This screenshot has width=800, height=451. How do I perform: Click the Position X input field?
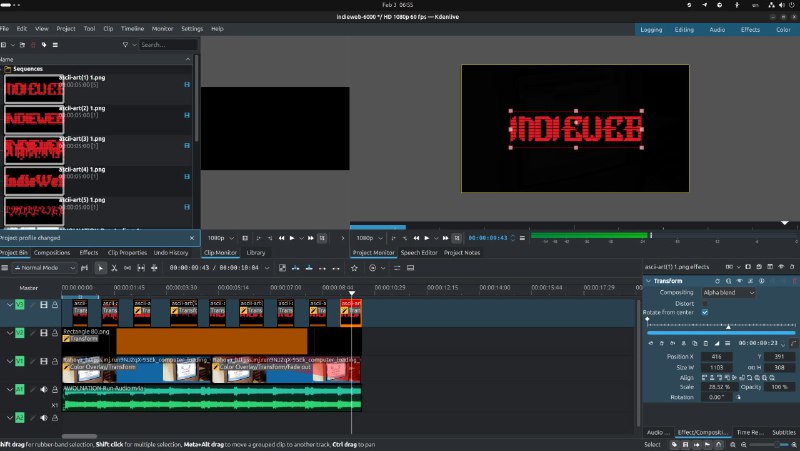point(717,356)
